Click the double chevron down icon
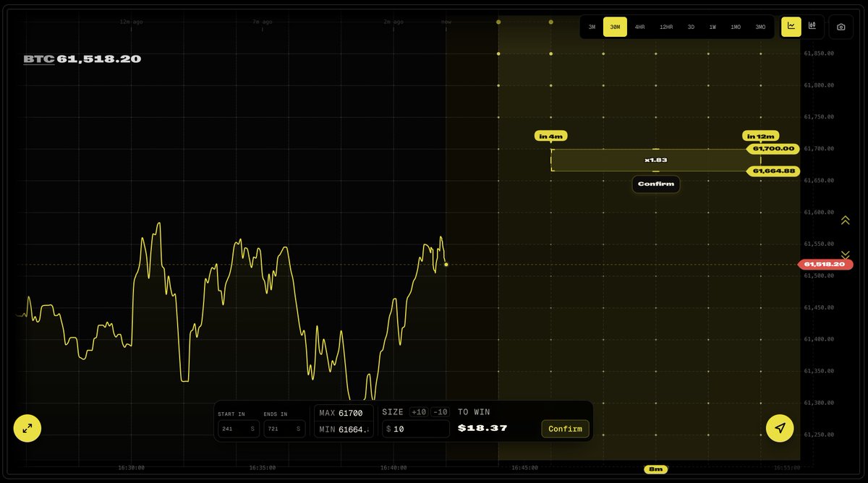This screenshot has width=868, height=483. pos(845,255)
